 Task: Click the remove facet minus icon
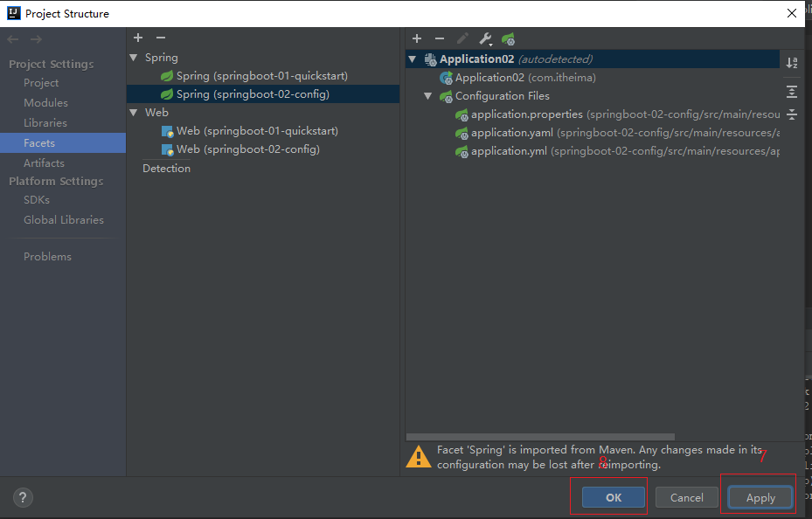[x=160, y=38]
